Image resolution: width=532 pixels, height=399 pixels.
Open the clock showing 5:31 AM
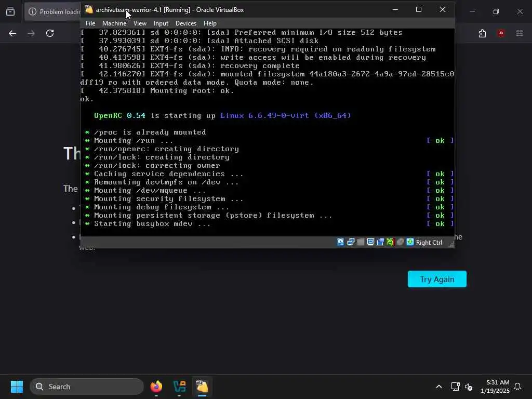(x=495, y=387)
